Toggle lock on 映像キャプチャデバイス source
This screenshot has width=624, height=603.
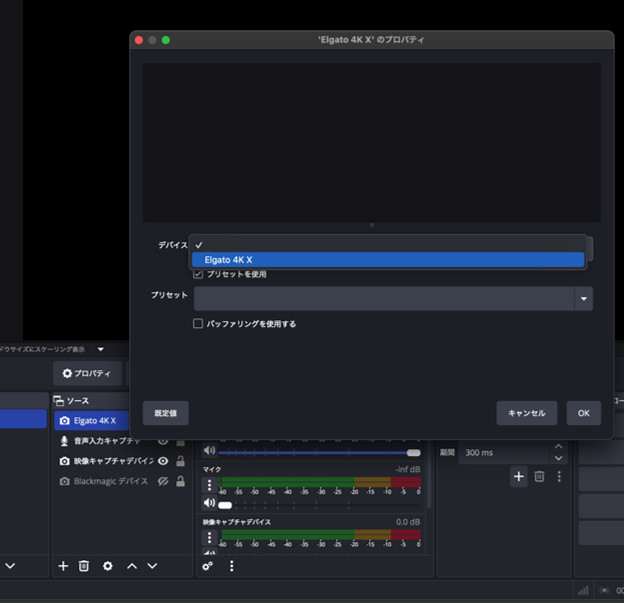tap(180, 461)
